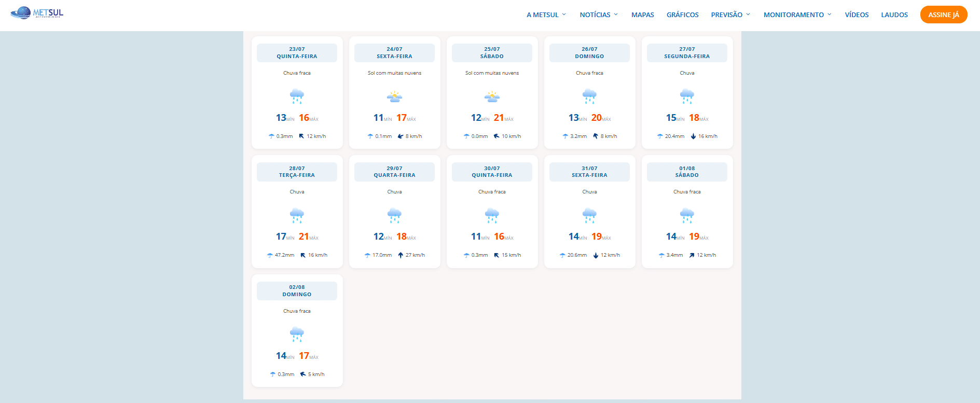
Task: Open the LAUDOS menu item
Action: 894,15
